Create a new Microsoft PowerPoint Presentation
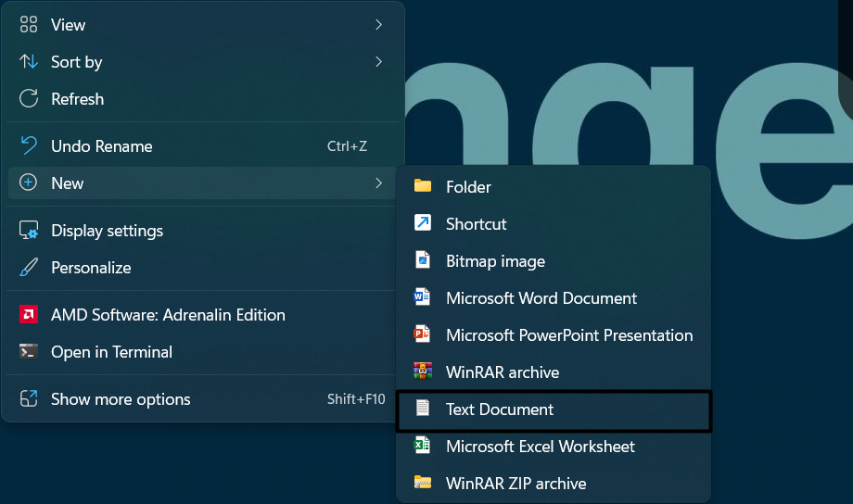The image size is (853, 504). point(568,335)
